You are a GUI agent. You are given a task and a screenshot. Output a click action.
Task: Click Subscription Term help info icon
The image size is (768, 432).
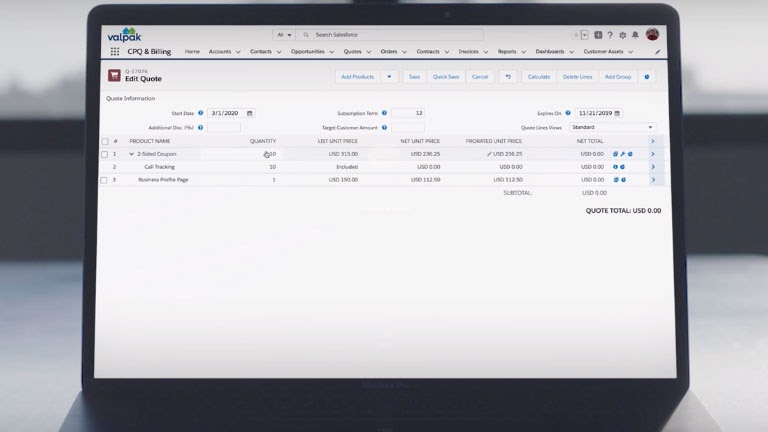(384, 113)
